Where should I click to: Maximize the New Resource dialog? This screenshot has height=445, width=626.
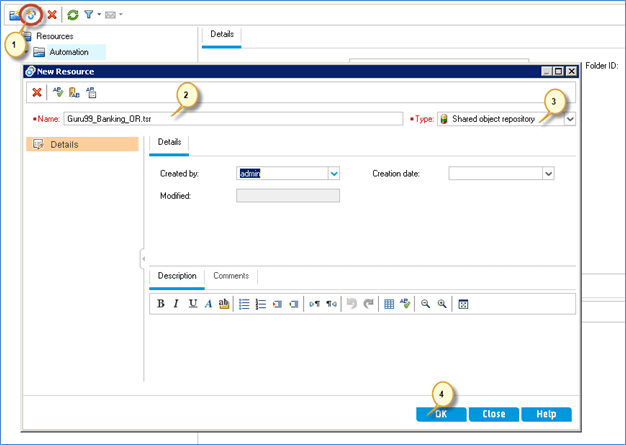[x=559, y=71]
